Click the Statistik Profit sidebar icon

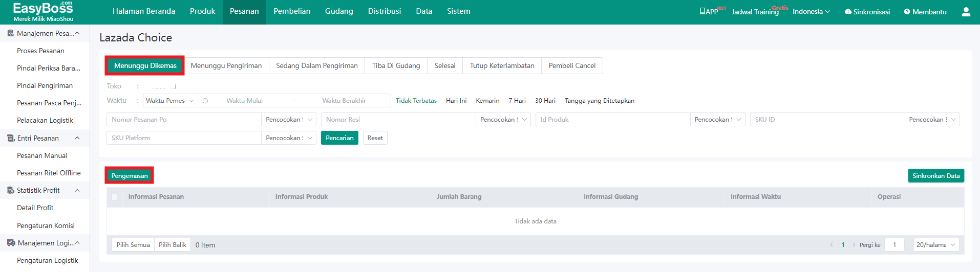coord(10,190)
